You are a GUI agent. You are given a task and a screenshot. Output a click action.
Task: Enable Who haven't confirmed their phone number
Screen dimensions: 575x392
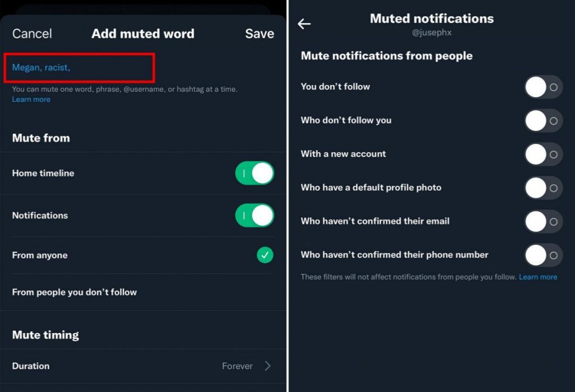point(543,255)
